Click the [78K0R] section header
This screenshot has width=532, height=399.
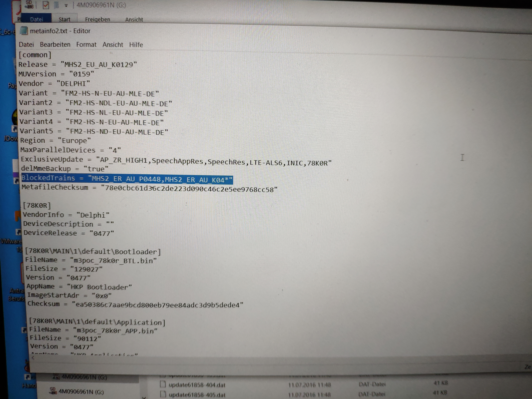37,205
